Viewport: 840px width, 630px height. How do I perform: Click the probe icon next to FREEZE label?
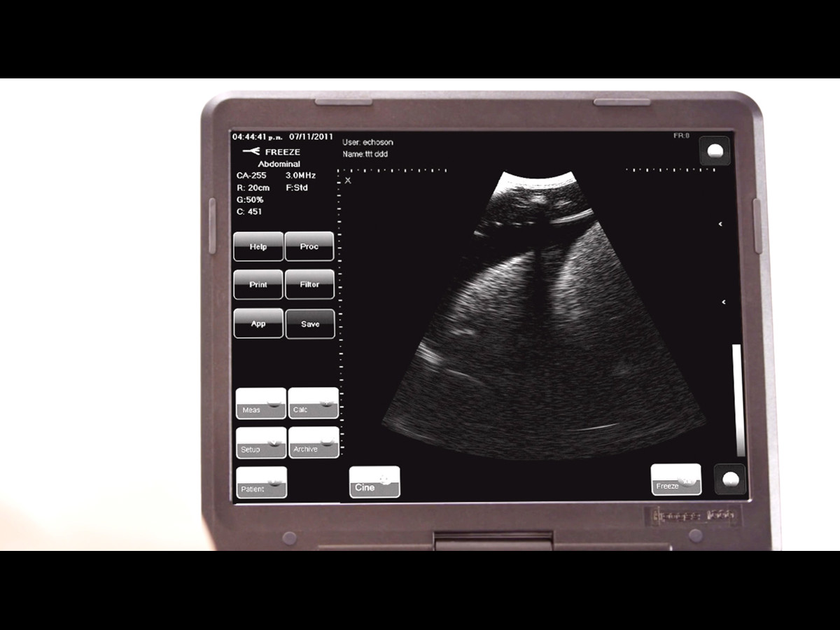251,152
